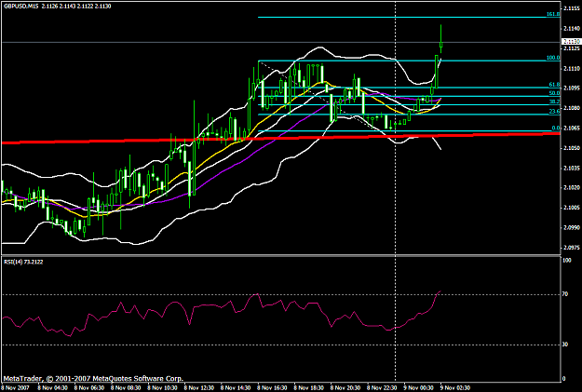Click the 2.1125 price axis value

tap(572, 48)
